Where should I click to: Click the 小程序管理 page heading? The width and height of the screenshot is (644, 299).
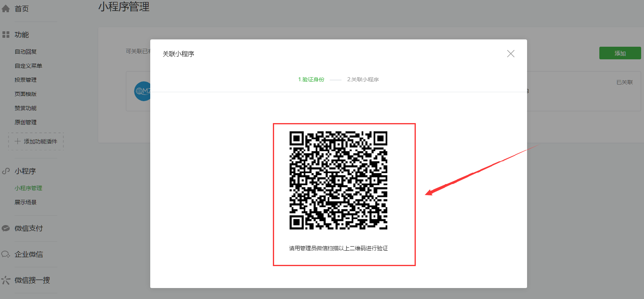pos(124,6)
